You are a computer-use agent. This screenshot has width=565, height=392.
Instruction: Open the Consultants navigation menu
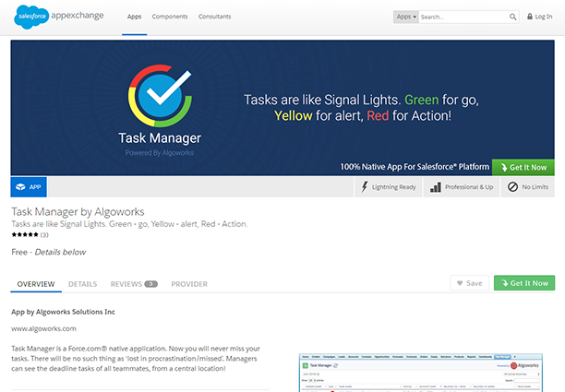pos(214,17)
